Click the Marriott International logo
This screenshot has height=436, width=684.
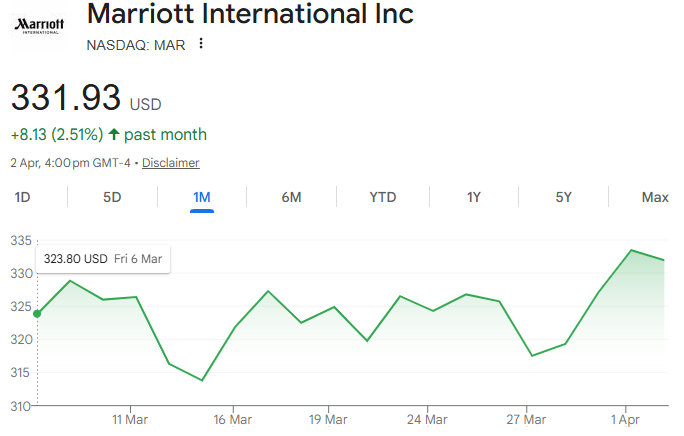click(x=37, y=23)
